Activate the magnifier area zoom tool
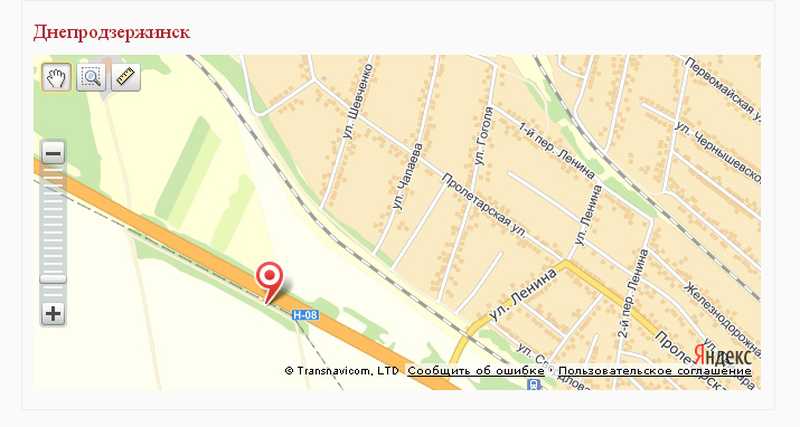This screenshot has height=427, width=800. [91, 78]
